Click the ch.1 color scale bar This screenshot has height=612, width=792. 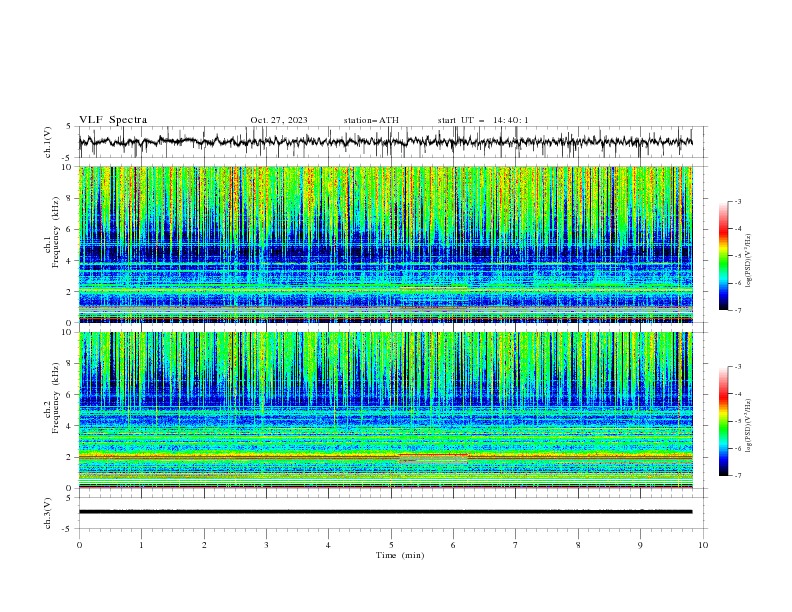(x=723, y=256)
